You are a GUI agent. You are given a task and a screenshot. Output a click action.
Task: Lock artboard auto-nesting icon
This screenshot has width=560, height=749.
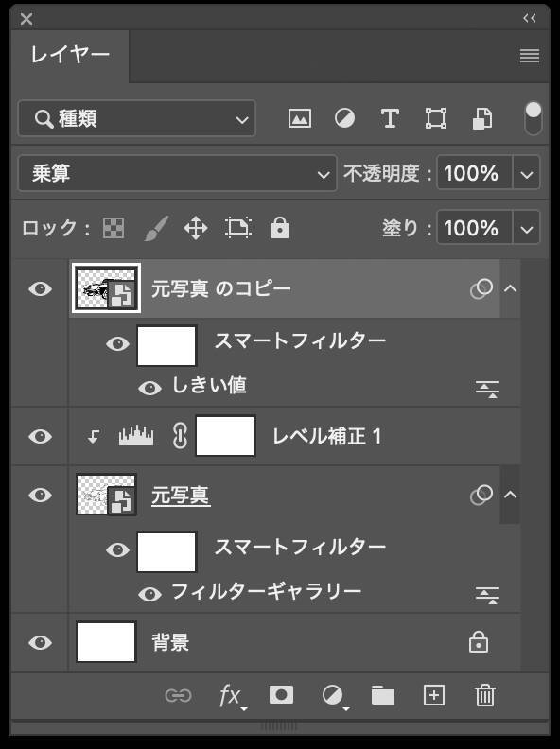coord(238,228)
